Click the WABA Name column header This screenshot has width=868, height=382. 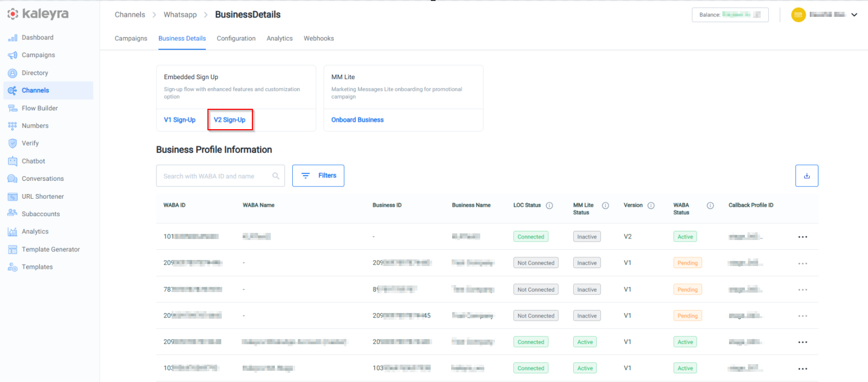pyautogui.click(x=259, y=205)
